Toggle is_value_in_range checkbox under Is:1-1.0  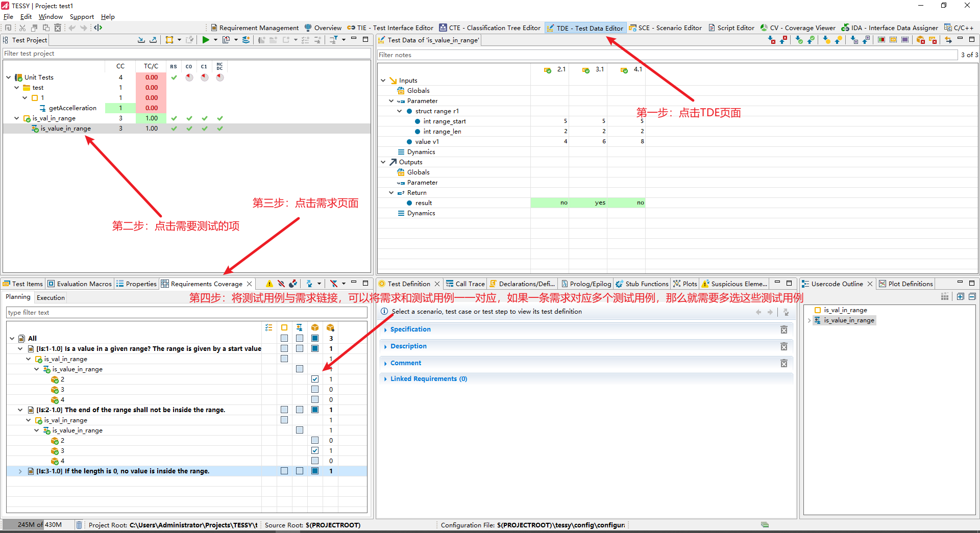pos(300,369)
